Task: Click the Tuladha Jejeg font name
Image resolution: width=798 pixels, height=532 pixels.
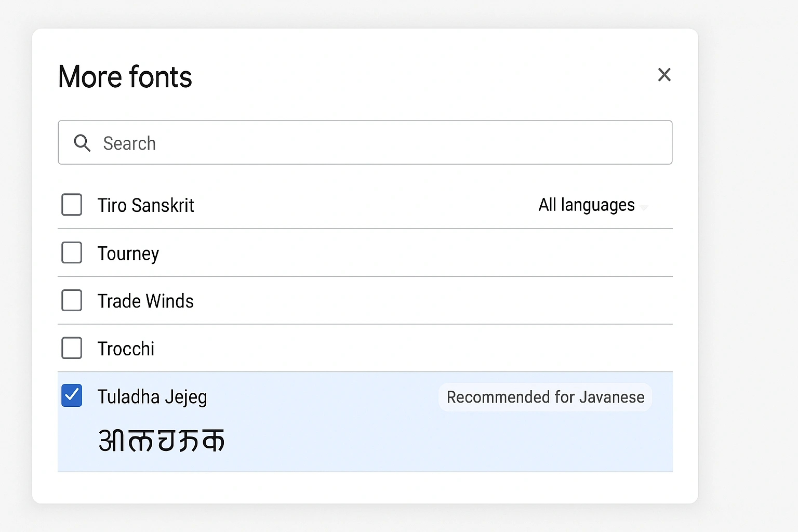Action: (x=152, y=396)
